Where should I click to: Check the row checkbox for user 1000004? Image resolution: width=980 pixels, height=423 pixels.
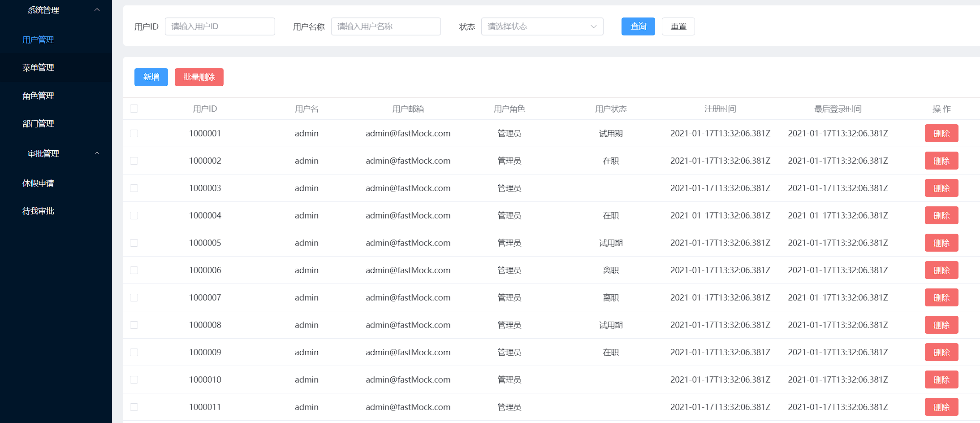click(x=134, y=215)
